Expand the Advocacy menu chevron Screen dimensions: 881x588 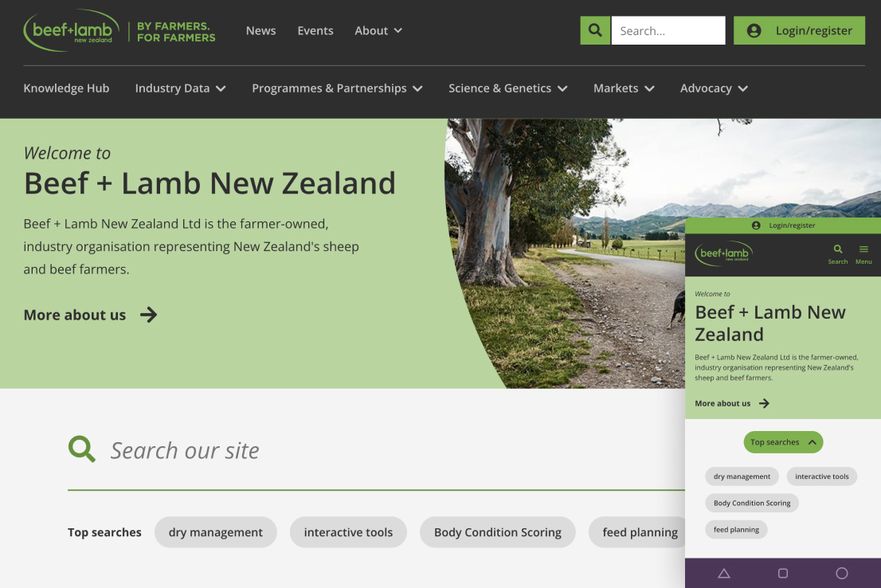click(742, 88)
